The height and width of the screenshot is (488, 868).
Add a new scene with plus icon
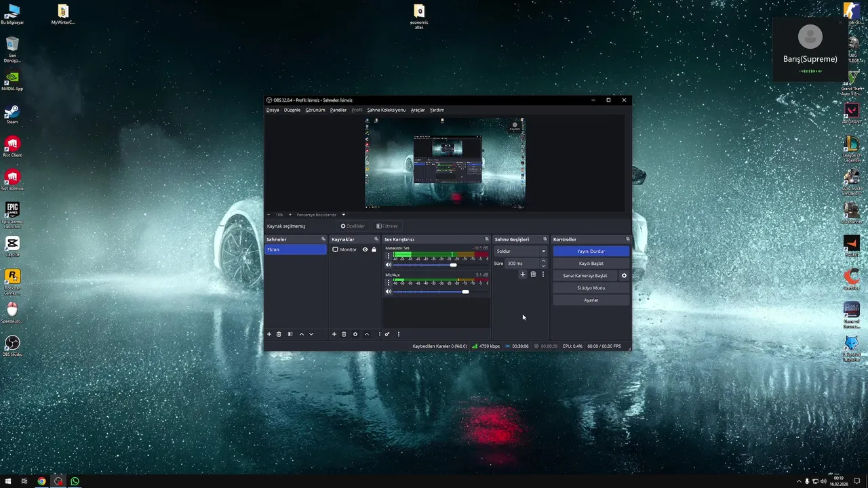coord(269,334)
